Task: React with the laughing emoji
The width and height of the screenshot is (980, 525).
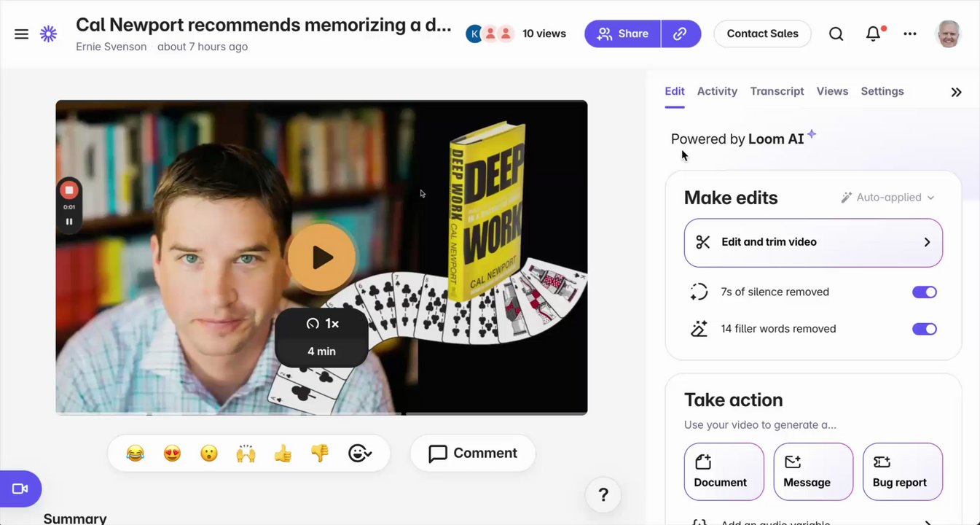Action: (135, 453)
